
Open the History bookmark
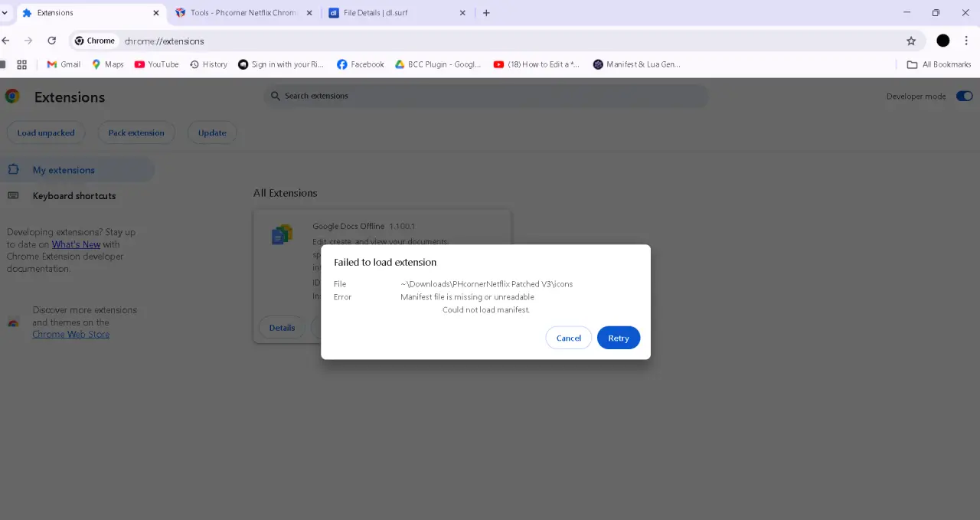click(208, 64)
